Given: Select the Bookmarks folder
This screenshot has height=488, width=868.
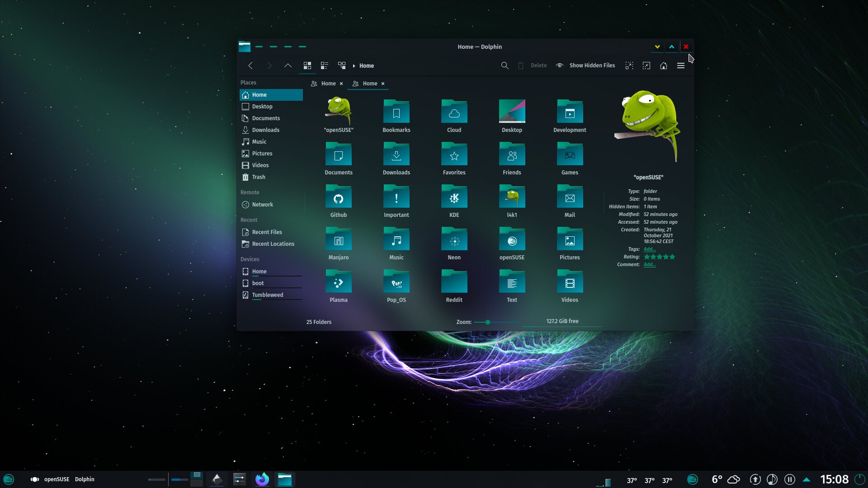Looking at the screenshot, I should tap(396, 116).
